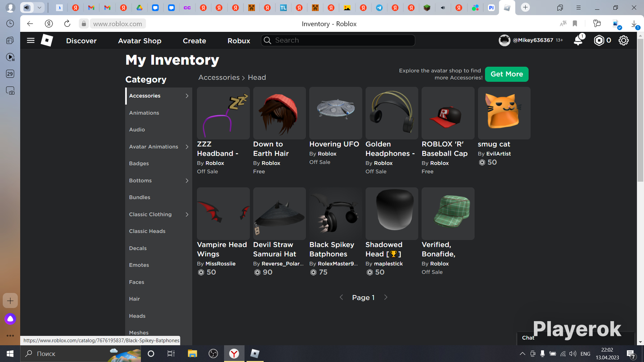Click the Roblox search field
This screenshot has width=644, height=362.
pyautogui.click(x=338, y=40)
